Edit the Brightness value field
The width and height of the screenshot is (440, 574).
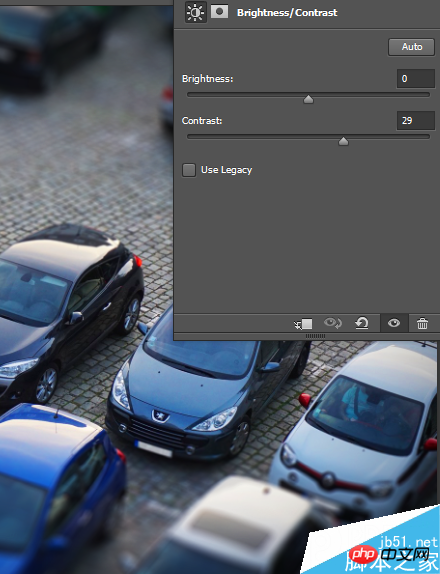(x=416, y=78)
